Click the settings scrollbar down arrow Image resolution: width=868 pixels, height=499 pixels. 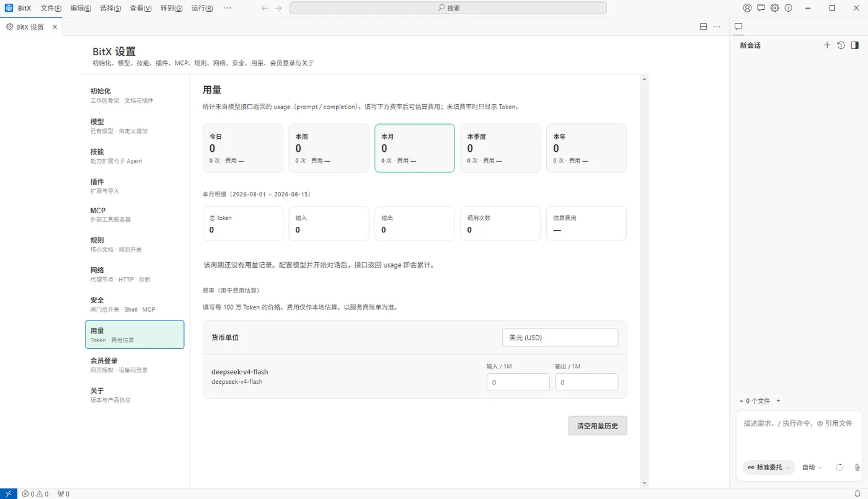click(x=645, y=483)
